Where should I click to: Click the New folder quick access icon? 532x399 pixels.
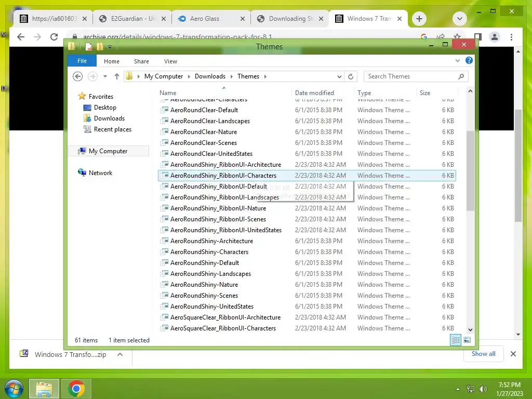click(x=100, y=47)
